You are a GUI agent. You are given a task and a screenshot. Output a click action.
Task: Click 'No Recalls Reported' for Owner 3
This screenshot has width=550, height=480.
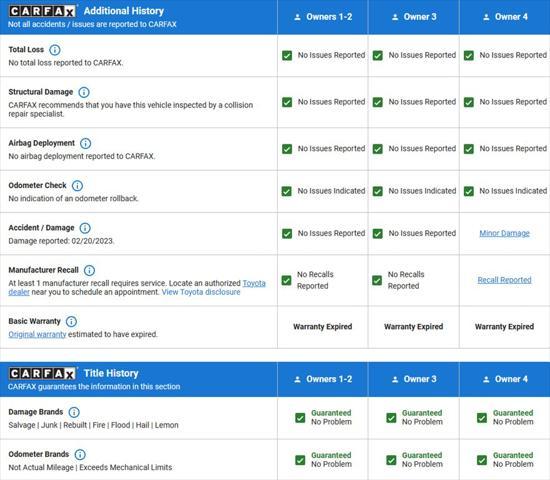(x=406, y=280)
